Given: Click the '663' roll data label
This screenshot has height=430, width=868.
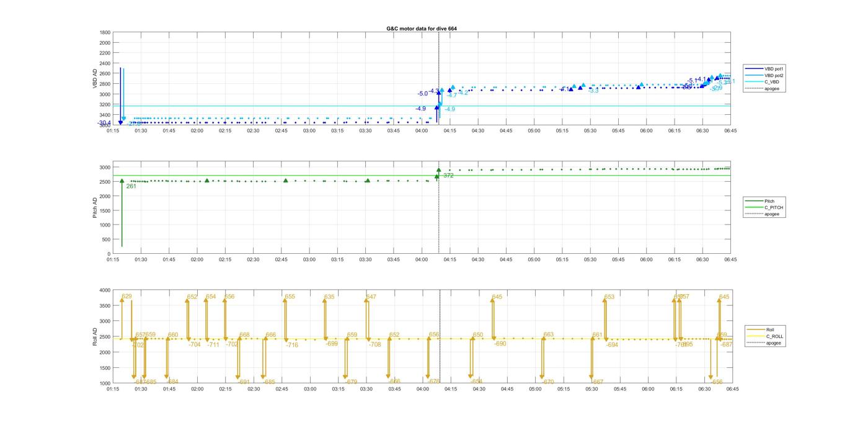Looking at the screenshot, I should click(548, 335).
